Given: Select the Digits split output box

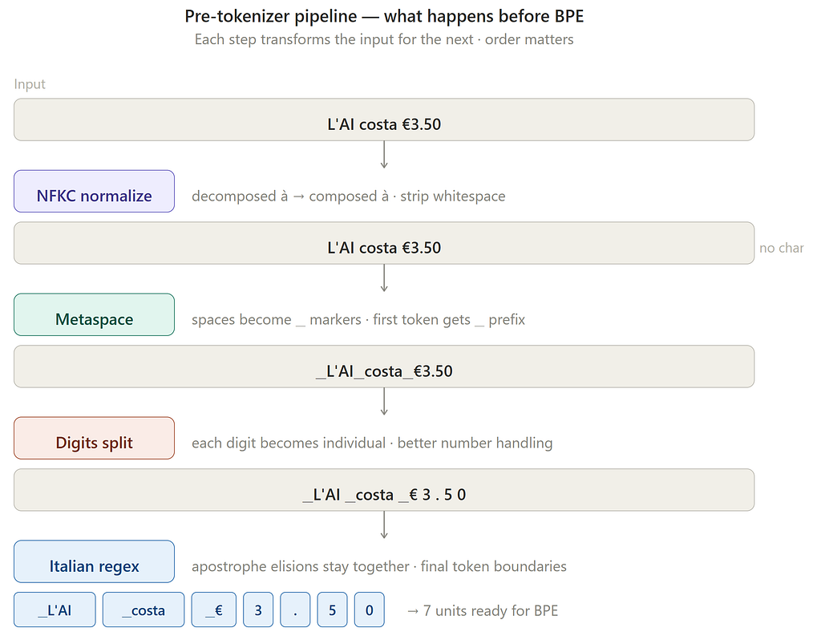Looking at the screenshot, I should (x=384, y=490).
